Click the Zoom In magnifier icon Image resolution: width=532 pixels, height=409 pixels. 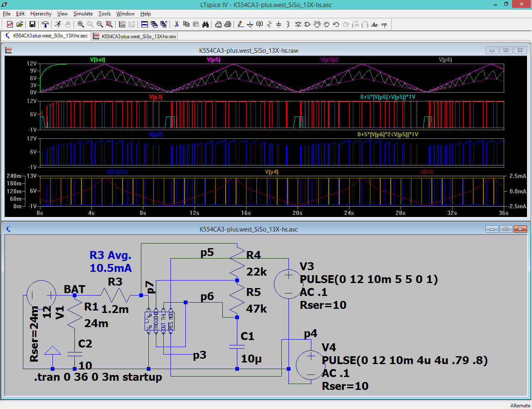(81, 25)
